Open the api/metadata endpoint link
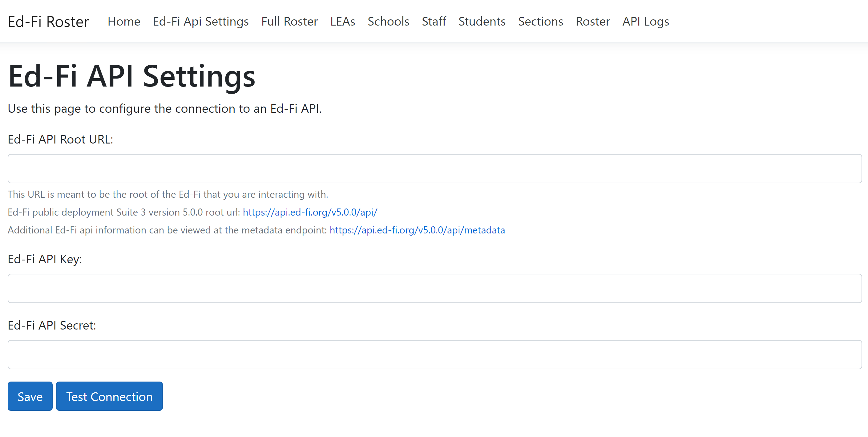The height and width of the screenshot is (437, 868). pos(417,230)
